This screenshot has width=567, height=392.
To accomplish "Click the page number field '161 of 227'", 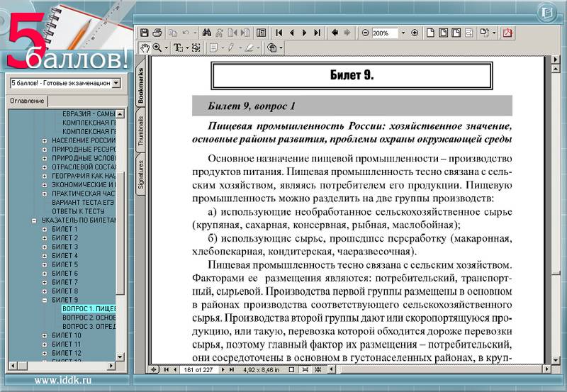I will point(198,370).
